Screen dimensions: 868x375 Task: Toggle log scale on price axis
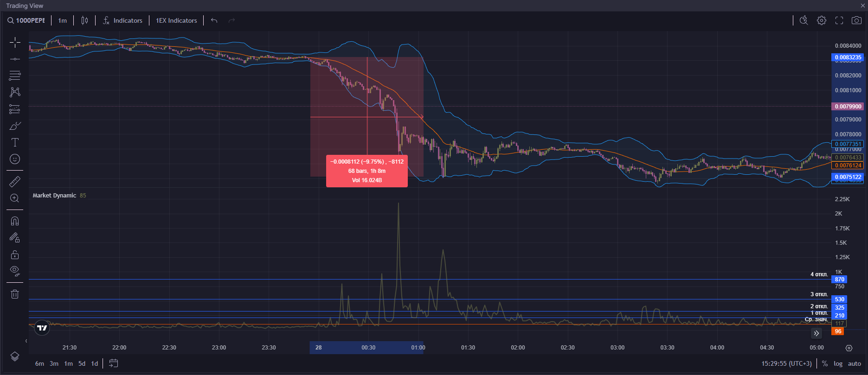point(838,364)
